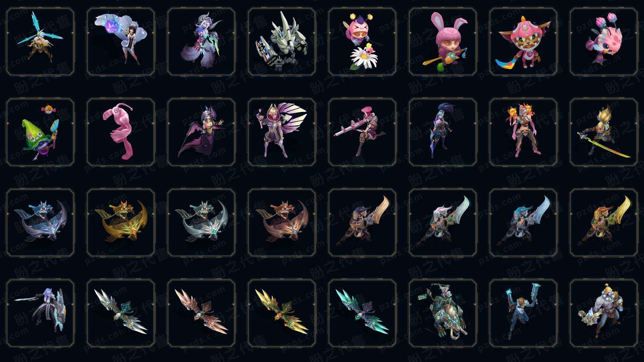644x362 pixels.
Task: Open the boar rider Sejuani skin
Action: coord(443,313)
